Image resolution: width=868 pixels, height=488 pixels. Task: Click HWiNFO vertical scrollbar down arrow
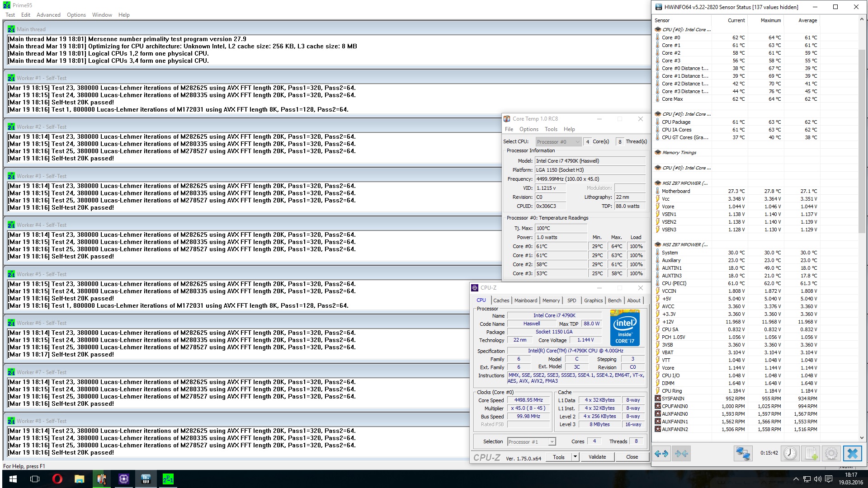[x=862, y=437]
